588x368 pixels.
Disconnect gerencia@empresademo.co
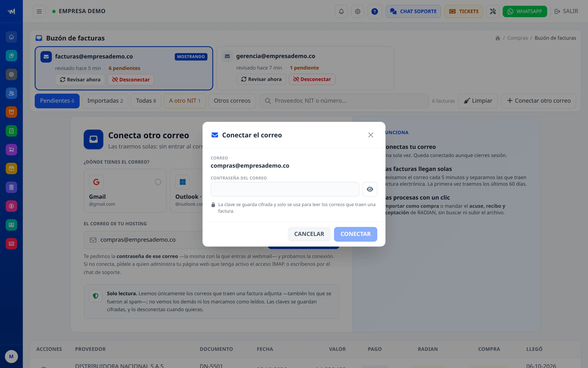coord(312,79)
